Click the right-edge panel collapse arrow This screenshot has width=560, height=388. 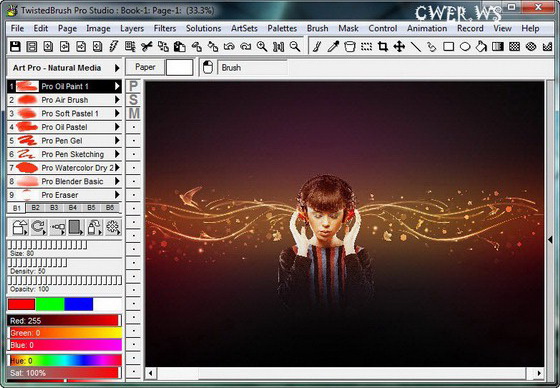(x=550, y=240)
